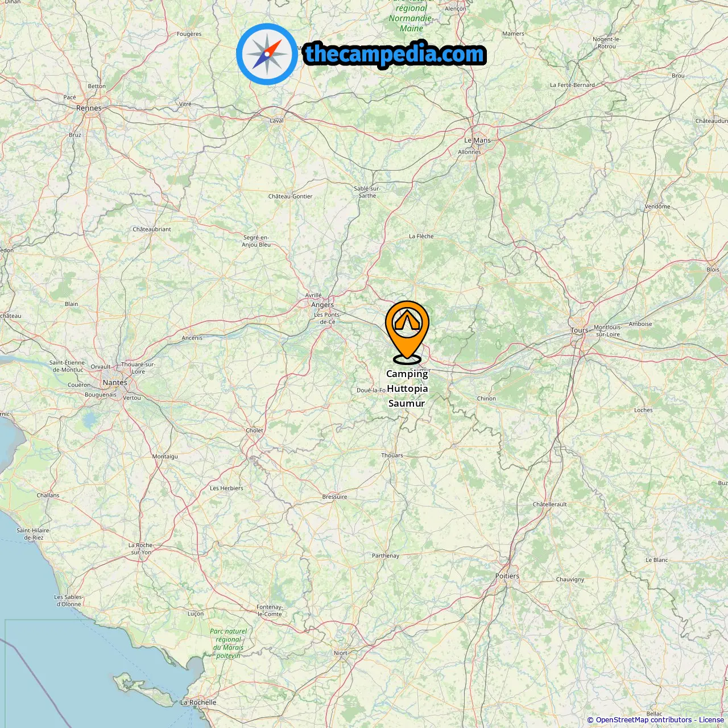Open the thecampedia.com logo text
The image size is (728, 728).
coord(395,55)
